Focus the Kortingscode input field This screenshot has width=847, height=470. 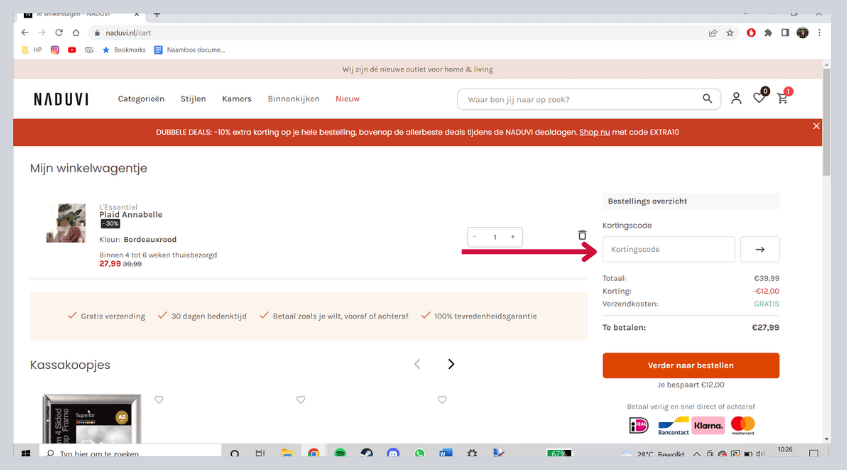point(669,249)
